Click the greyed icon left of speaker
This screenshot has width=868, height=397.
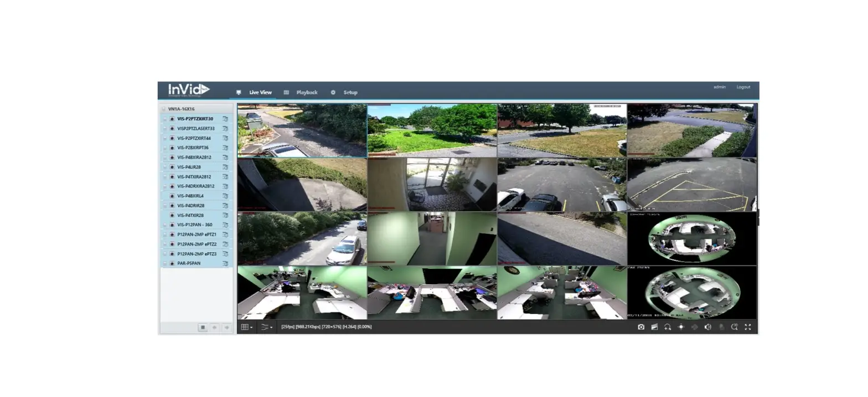point(694,327)
